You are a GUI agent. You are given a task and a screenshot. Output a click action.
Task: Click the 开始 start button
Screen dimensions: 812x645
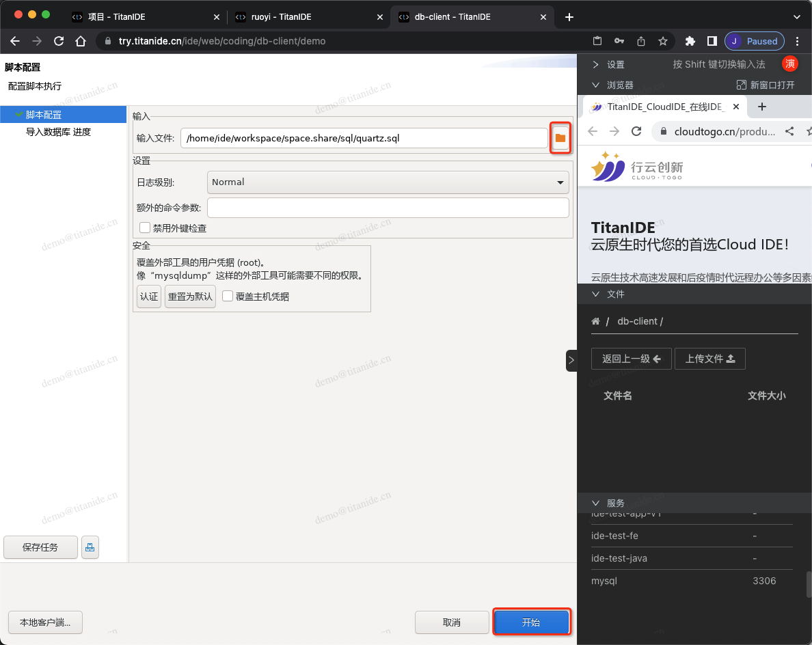531,622
